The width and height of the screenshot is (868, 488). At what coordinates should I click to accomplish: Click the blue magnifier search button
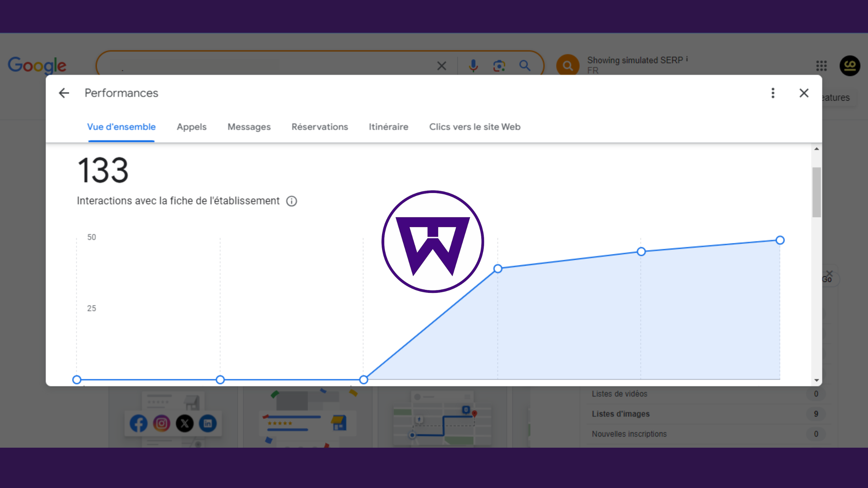(525, 65)
